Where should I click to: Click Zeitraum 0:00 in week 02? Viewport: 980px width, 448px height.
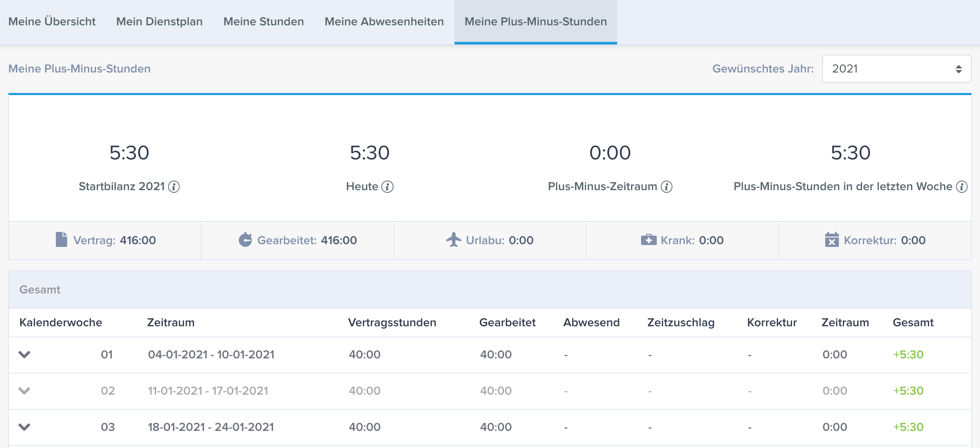click(835, 391)
